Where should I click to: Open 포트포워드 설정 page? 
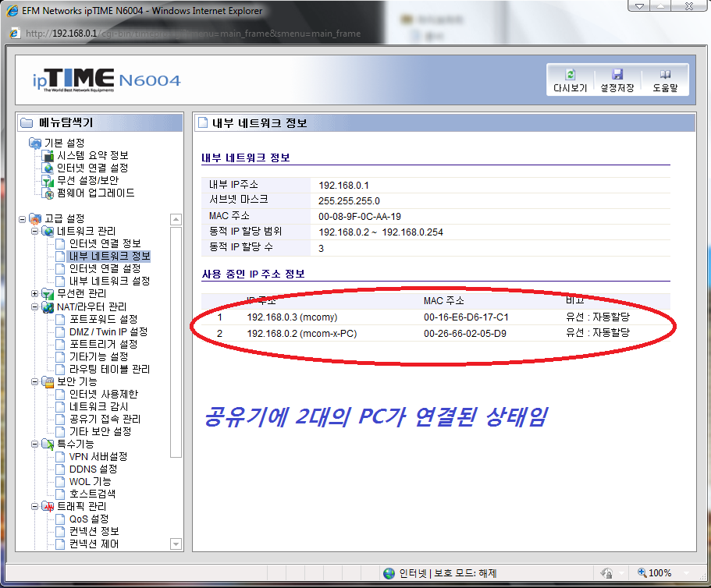[103, 320]
